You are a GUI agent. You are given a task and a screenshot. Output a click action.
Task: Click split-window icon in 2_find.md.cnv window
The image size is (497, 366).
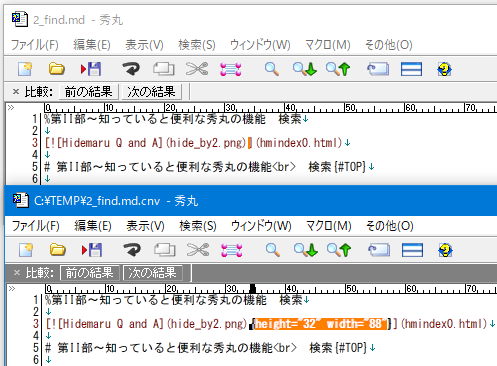click(412, 250)
